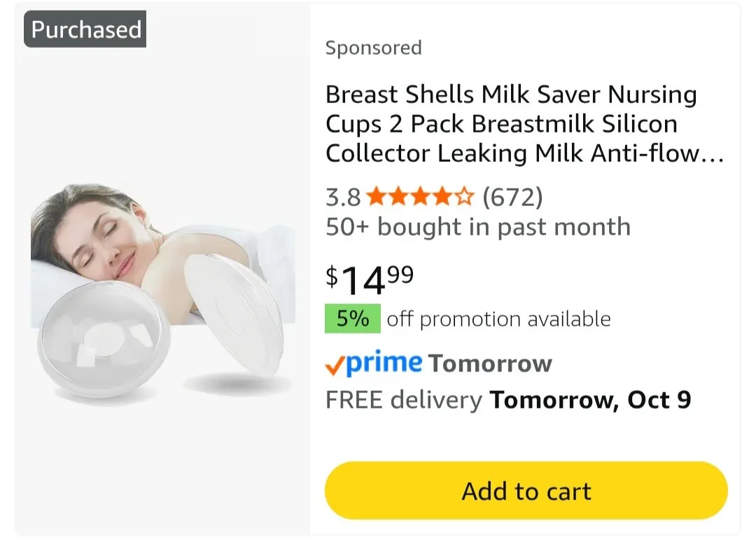Viewport: 756px width, 540px height.
Task: Open the 672 reviews count link
Action: [x=512, y=198]
